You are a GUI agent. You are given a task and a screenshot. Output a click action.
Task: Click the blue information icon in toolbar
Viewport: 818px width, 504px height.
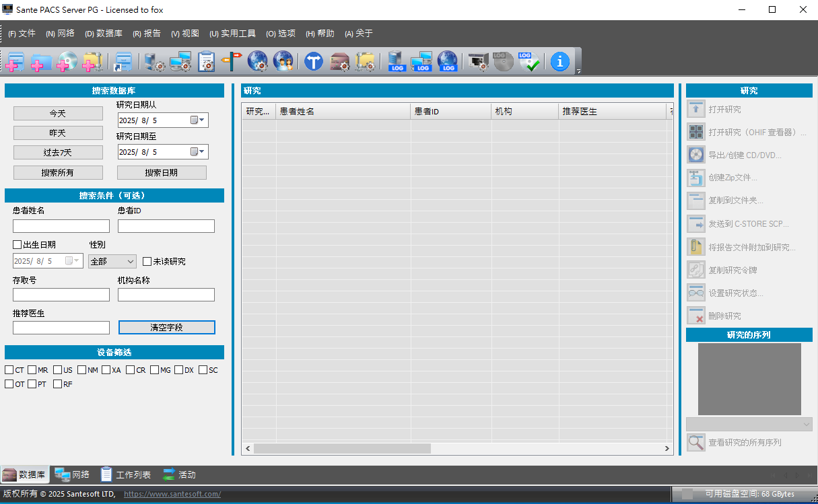[559, 62]
